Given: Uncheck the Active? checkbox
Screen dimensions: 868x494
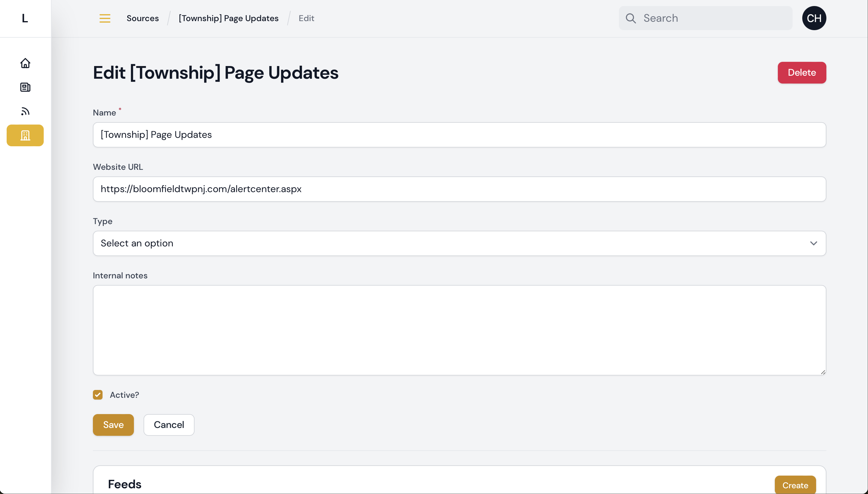Looking at the screenshot, I should coord(98,395).
